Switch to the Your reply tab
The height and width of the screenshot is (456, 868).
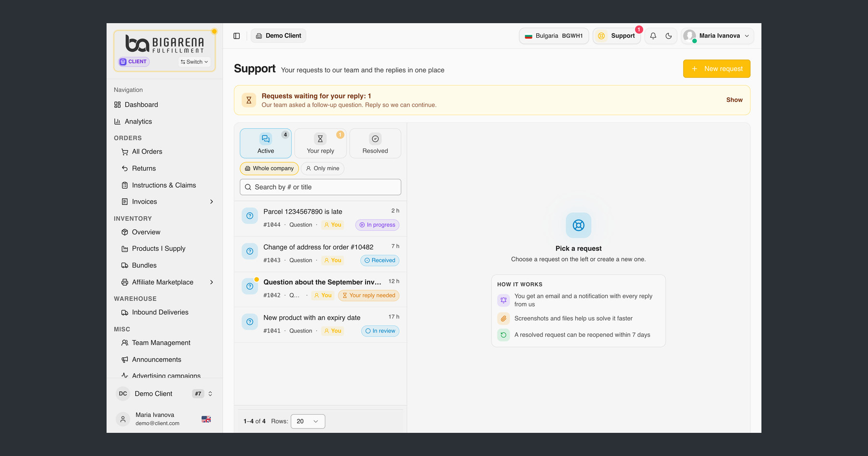(x=320, y=143)
